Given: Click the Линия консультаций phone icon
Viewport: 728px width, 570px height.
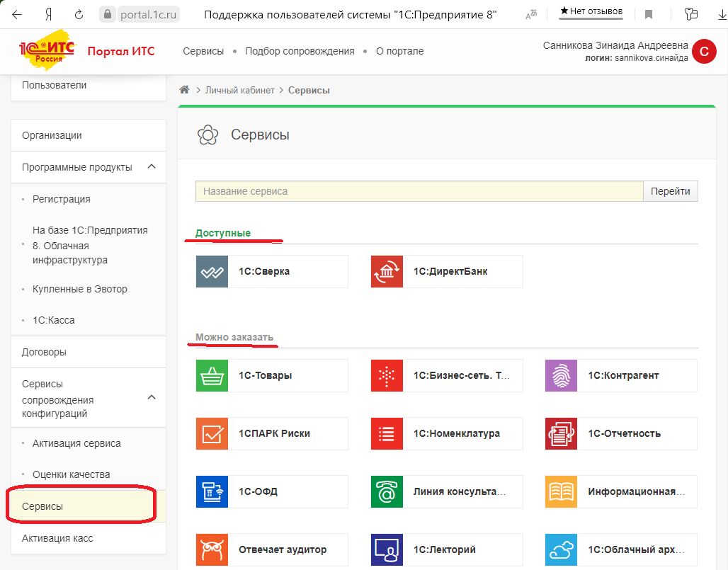Looking at the screenshot, I should click(387, 491).
